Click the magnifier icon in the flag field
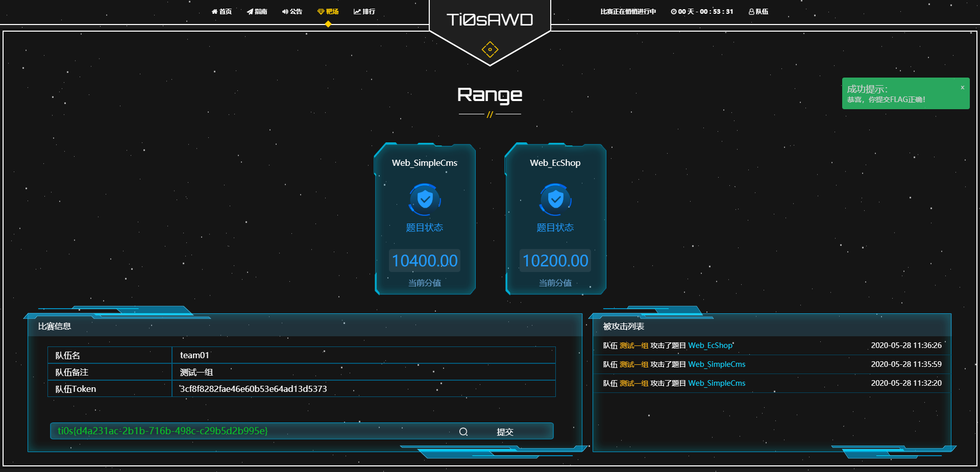Screen dimensions: 980x472 (x=463, y=431)
